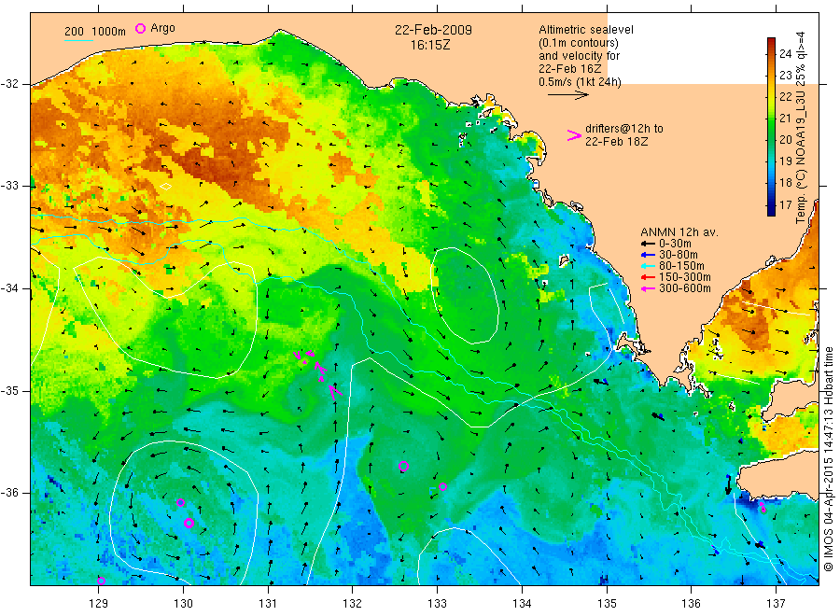The width and height of the screenshot is (840, 616).
Task: Click the dark red top of temperature colorbar
Action: 771,42
